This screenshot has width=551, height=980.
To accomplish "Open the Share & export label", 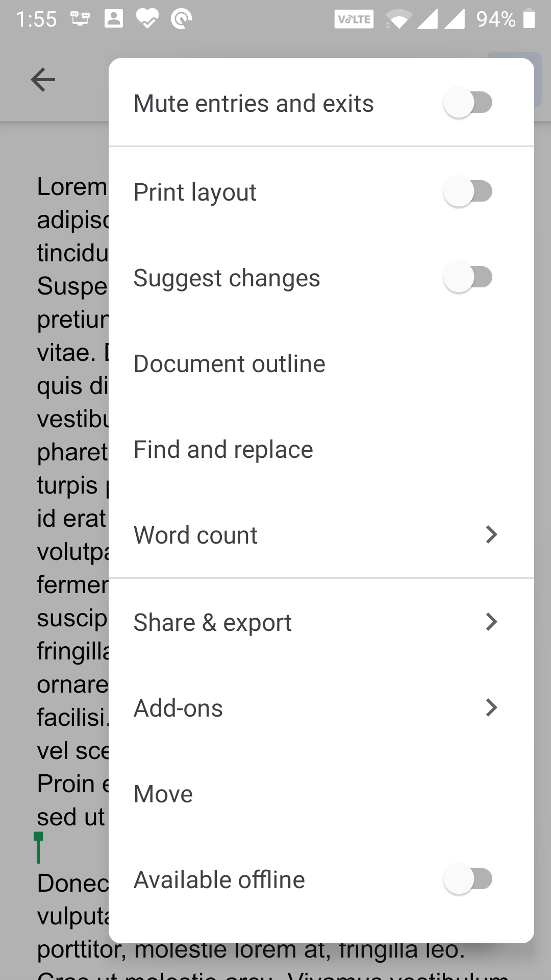I will [212, 623].
